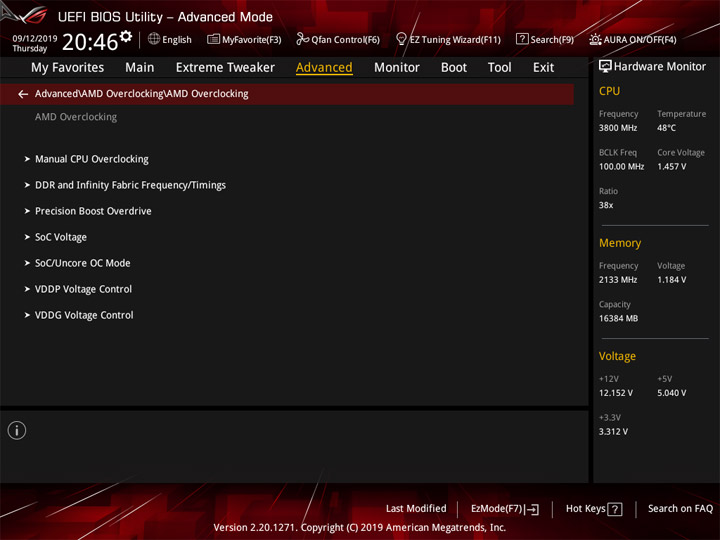Open Manual CPU Overclocking submenu
The image size is (720, 540).
(92, 159)
